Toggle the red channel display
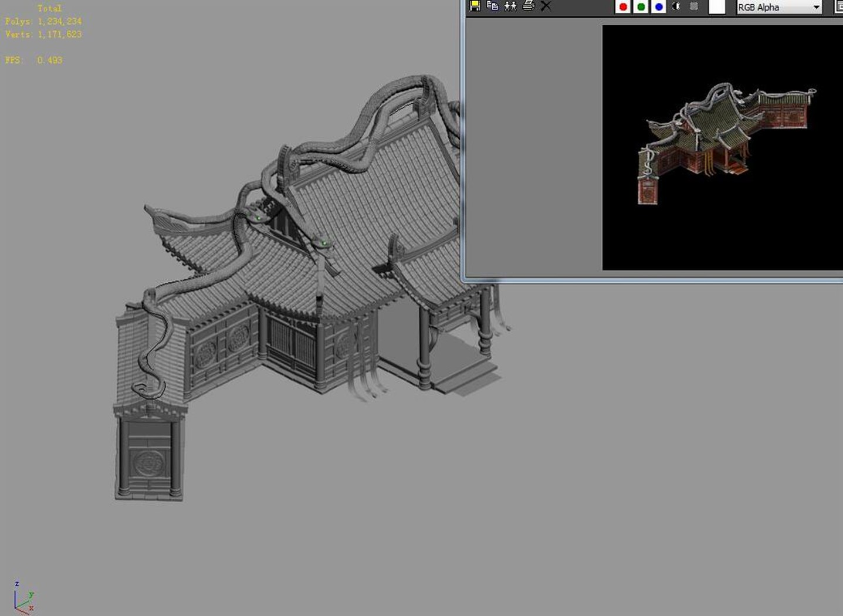Screen dimensions: 843x616 (x=623, y=6)
